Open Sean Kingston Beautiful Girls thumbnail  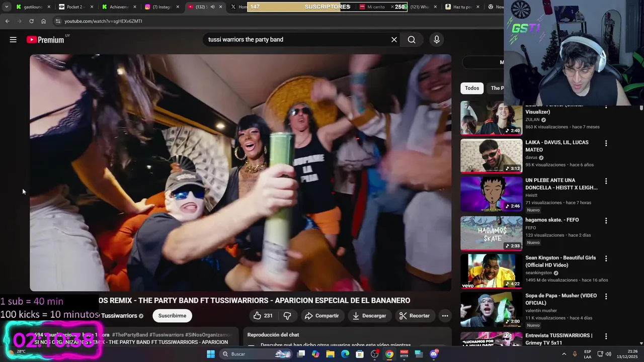coord(492,271)
